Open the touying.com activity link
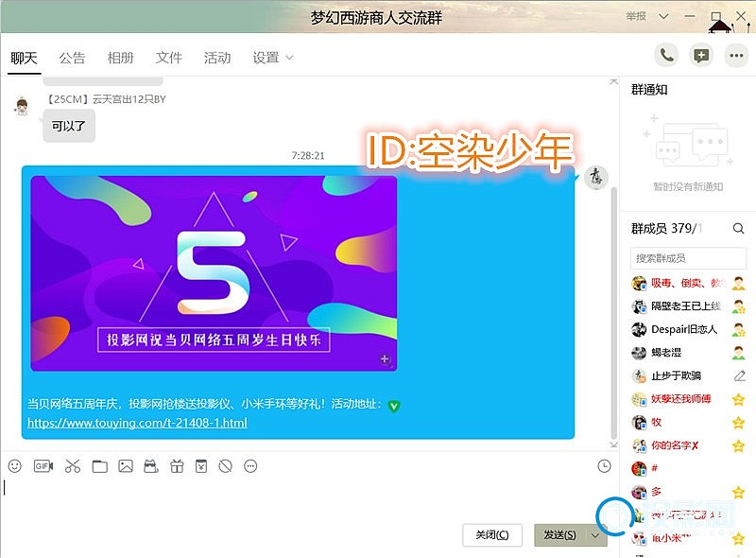 [x=137, y=423]
